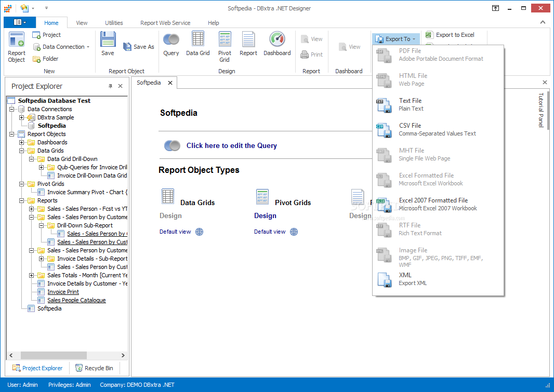Select the Home ribbon tab
Screen dimensions: 554x392
pos(51,22)
